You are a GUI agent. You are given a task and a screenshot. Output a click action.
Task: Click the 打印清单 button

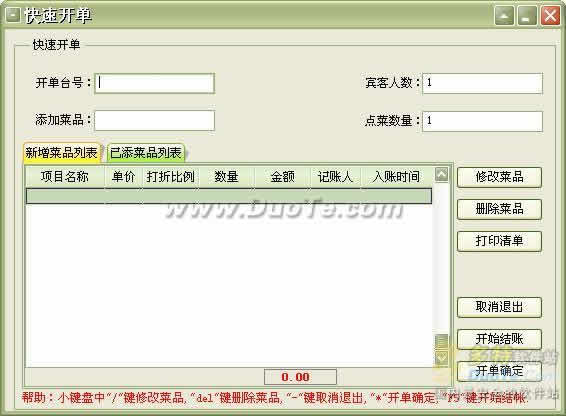(499, 241)
